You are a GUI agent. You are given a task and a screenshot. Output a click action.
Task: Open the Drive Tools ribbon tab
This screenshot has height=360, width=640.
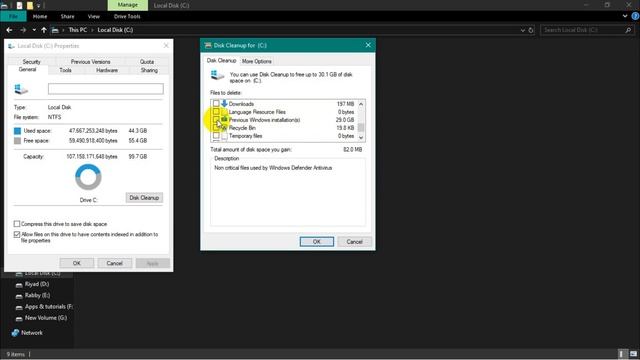tap(127, 16)
